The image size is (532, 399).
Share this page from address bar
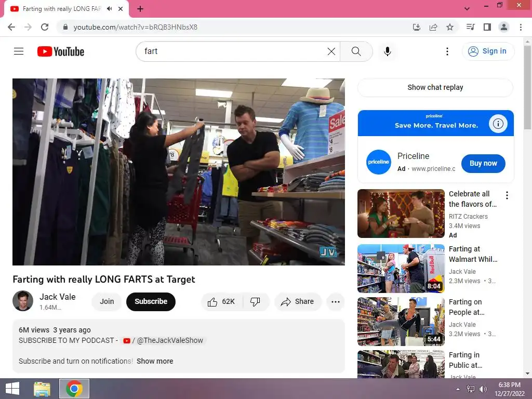click(433, 27)
